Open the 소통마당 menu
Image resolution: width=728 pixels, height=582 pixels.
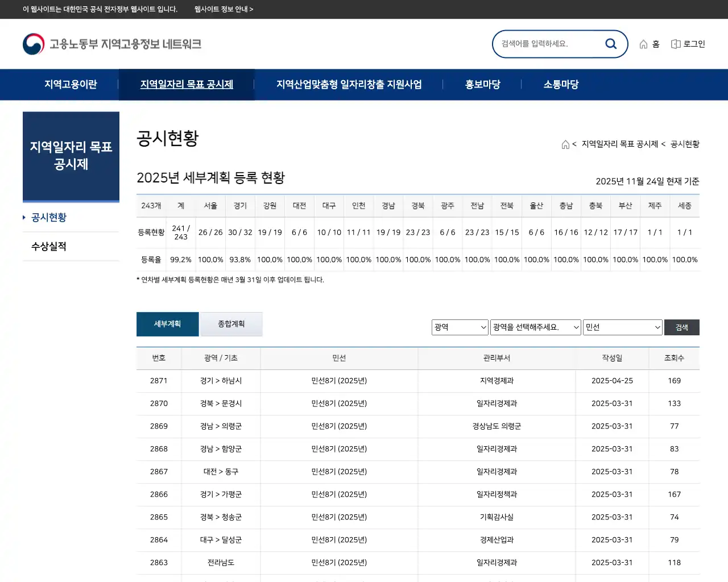(560, 84)
